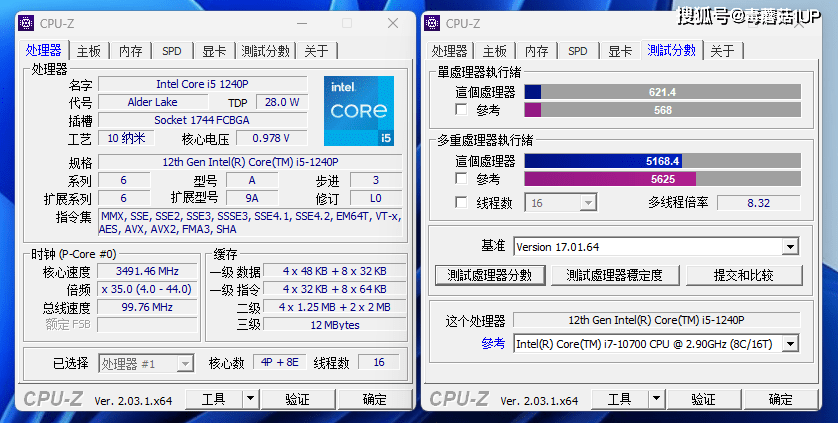Click the TDP value 28.0 W
Viewport: 838px width, 423px height.
click(x=282, y=102)
